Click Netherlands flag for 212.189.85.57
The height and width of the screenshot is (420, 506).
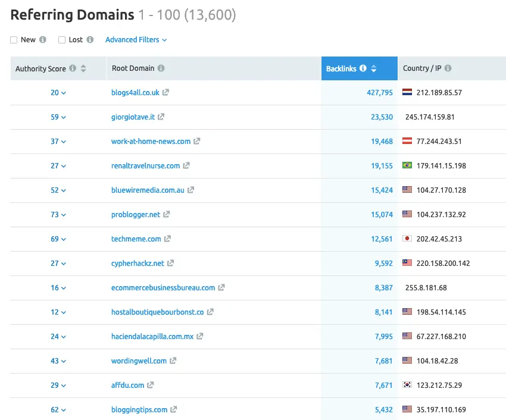point(407,92)
